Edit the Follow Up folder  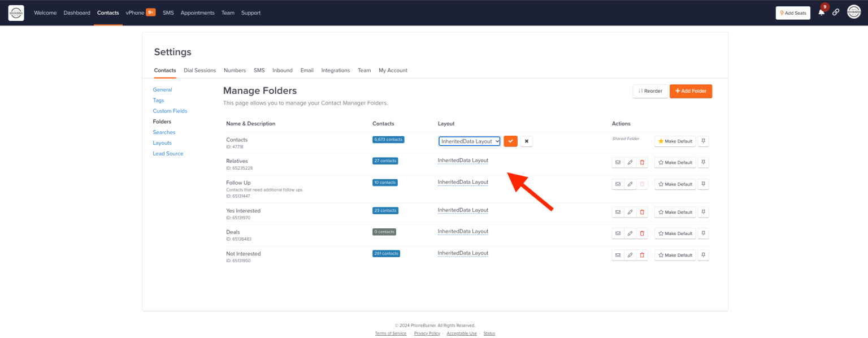(630, 184)
